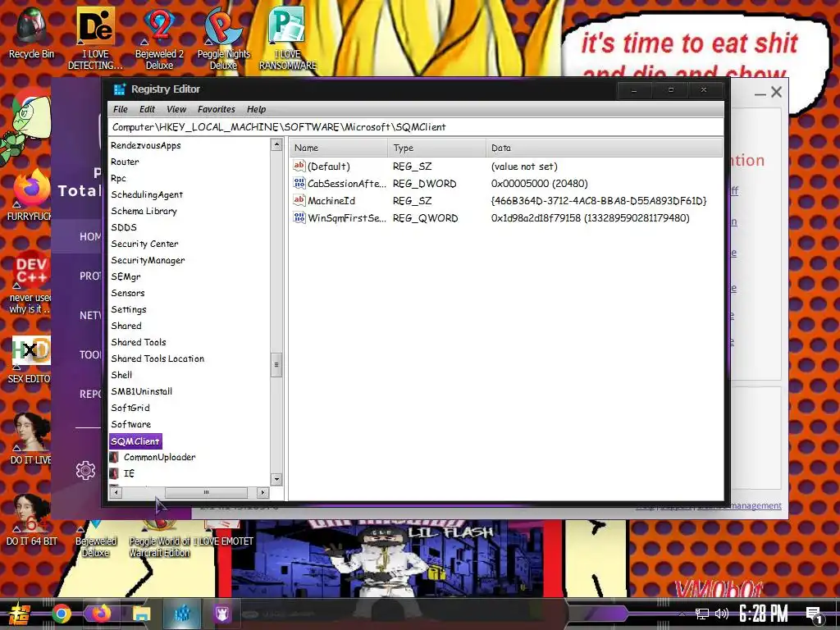Click the MachineId GUID data cell

tap(598, 200)
